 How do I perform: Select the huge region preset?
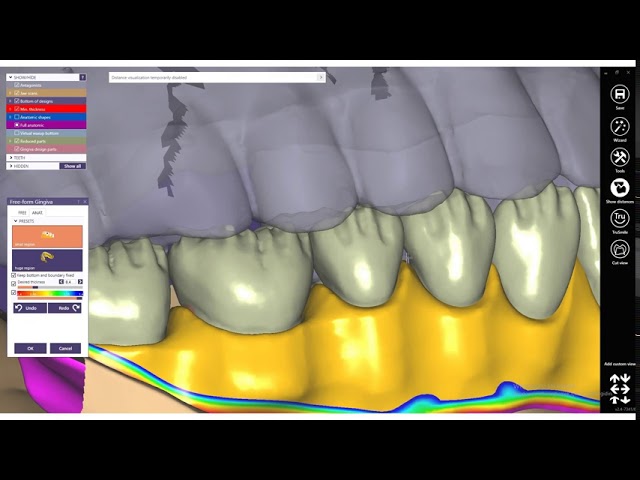point(47,260)
